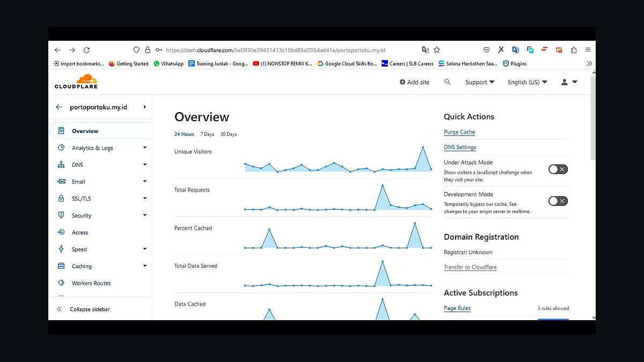The height and width of the screenshot is (362, 644).
Task: Open the Overview page in sidebar
Action: (101, 131)
